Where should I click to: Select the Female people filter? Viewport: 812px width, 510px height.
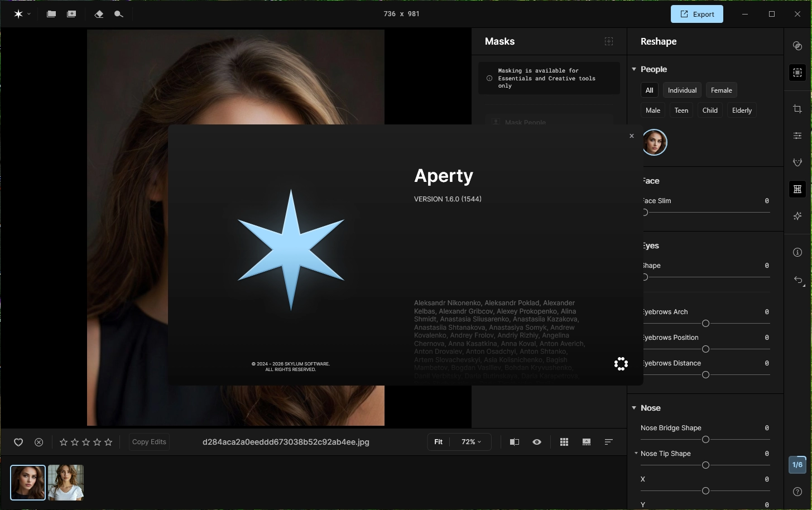[721, 90]
